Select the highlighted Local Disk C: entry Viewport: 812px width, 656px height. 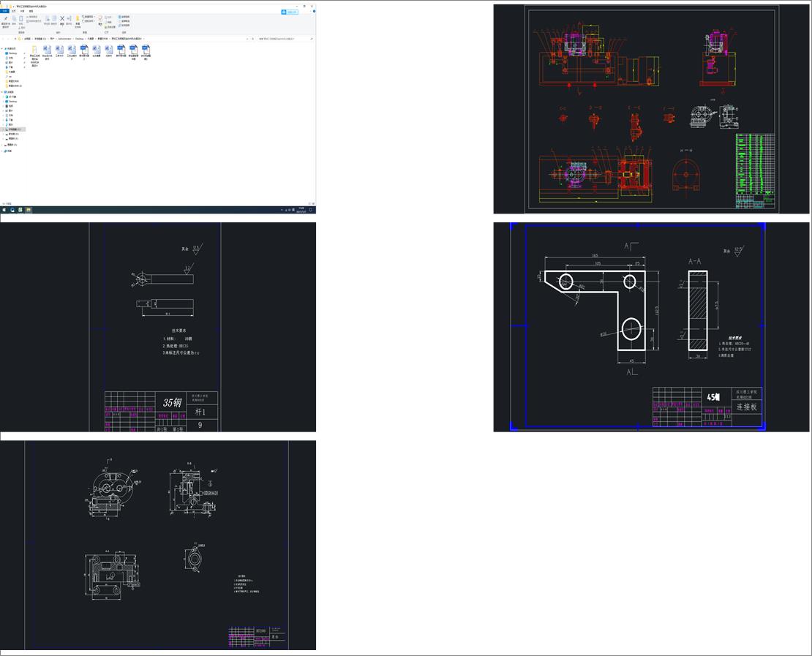tap(13, 129)
